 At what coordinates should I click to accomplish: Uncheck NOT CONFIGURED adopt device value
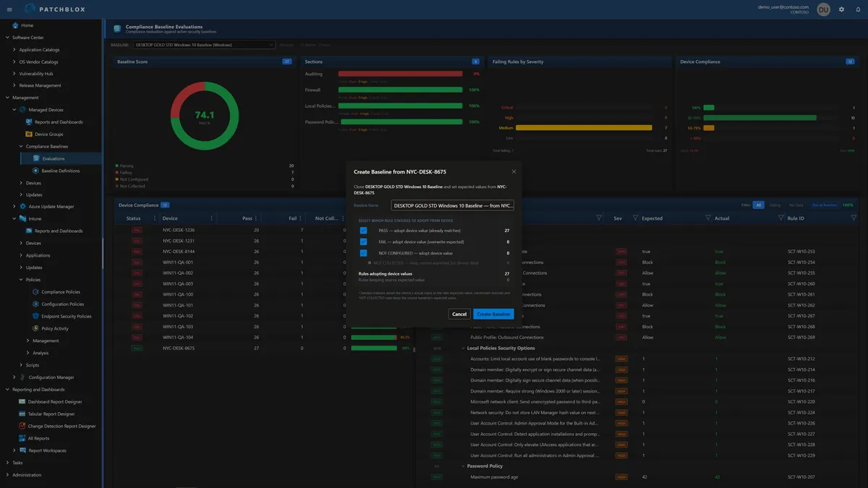pos(364,253)
